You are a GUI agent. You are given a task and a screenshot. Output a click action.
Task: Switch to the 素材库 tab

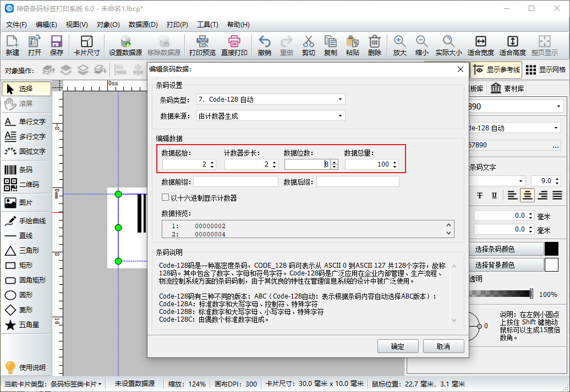[x=507, y=89]
